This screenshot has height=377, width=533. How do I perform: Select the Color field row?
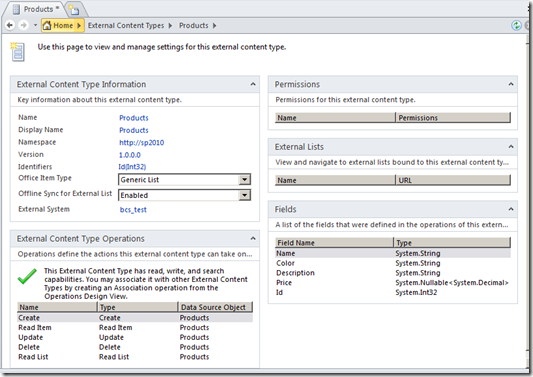(393, 263)
